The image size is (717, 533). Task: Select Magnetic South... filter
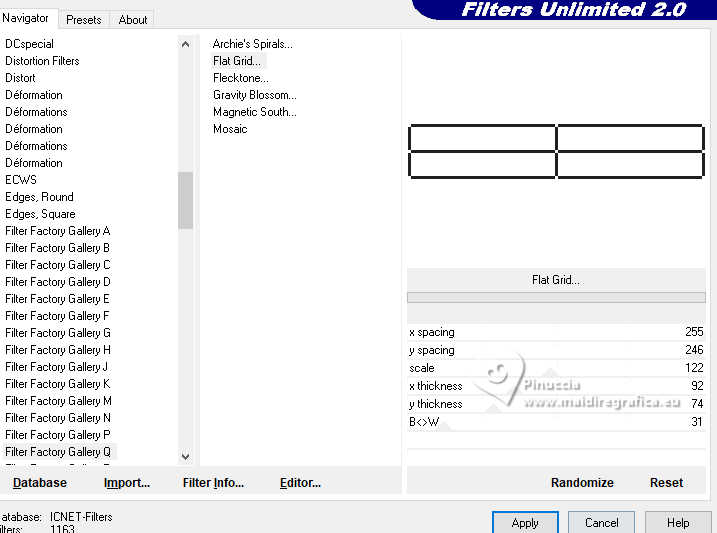(x=255, y=112)
